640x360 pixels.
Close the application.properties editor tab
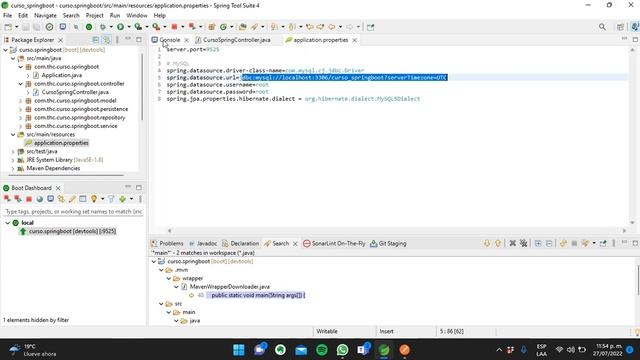pos(354,40)
